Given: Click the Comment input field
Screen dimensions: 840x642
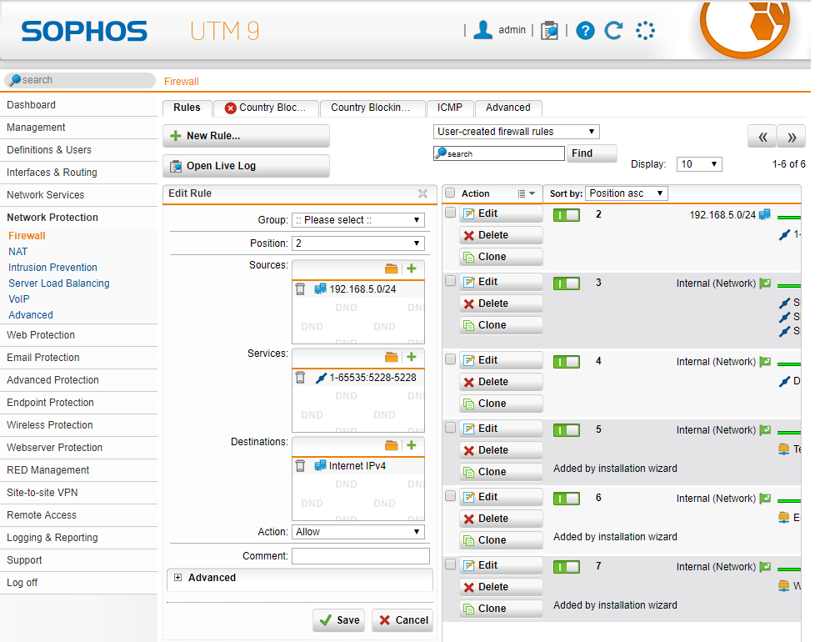Looking at the screenshot, I should click(361, 556).
